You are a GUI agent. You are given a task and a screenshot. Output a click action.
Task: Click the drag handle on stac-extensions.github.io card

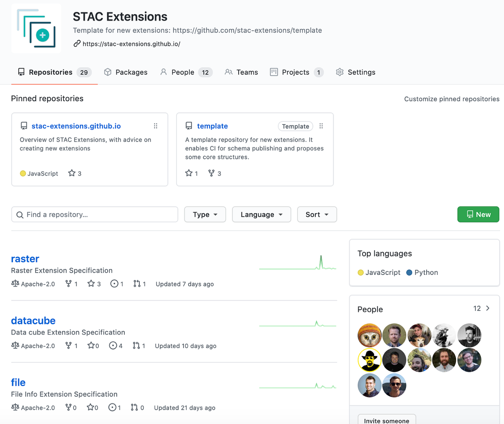click(155, 126)
